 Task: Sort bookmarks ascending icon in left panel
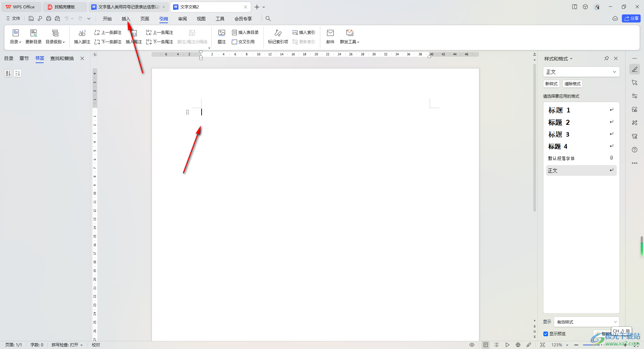click(8, 73)
